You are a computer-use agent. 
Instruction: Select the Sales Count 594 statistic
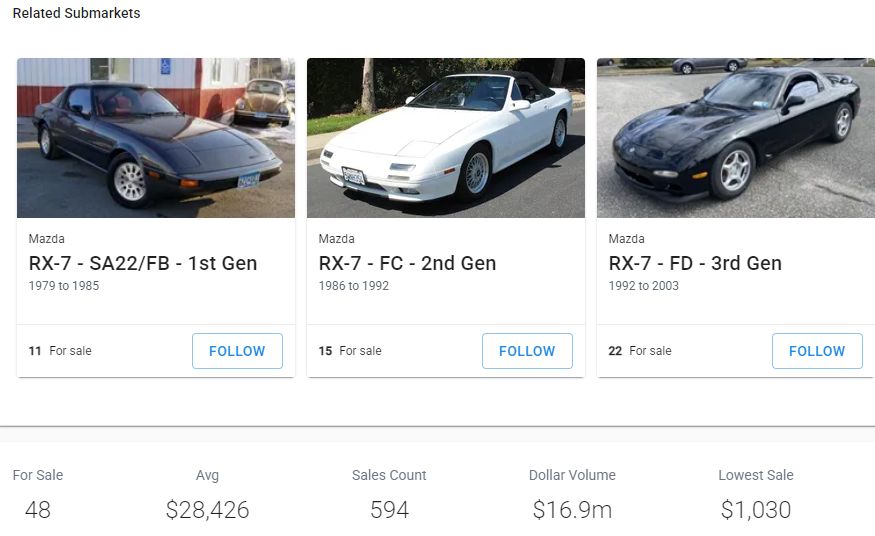pyautogui.click(x=389, y=495)
